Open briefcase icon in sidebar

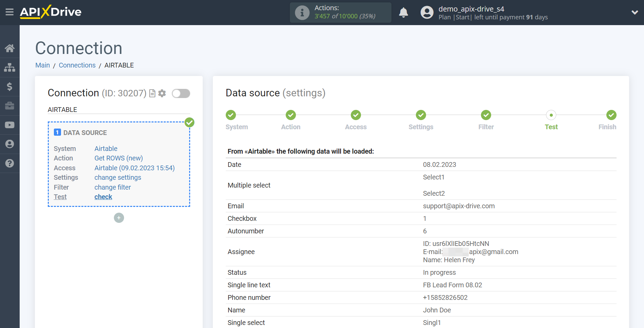(9, 106)
